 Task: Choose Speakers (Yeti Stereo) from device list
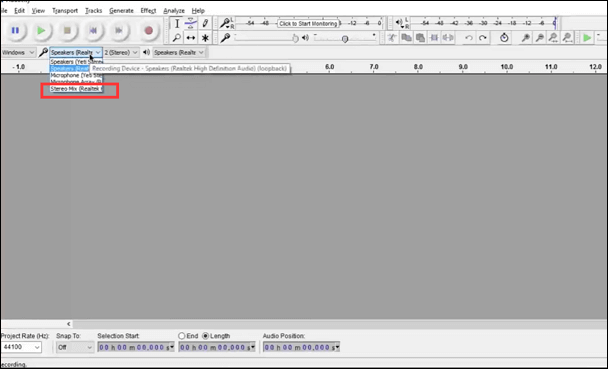(x=76, y=62)
